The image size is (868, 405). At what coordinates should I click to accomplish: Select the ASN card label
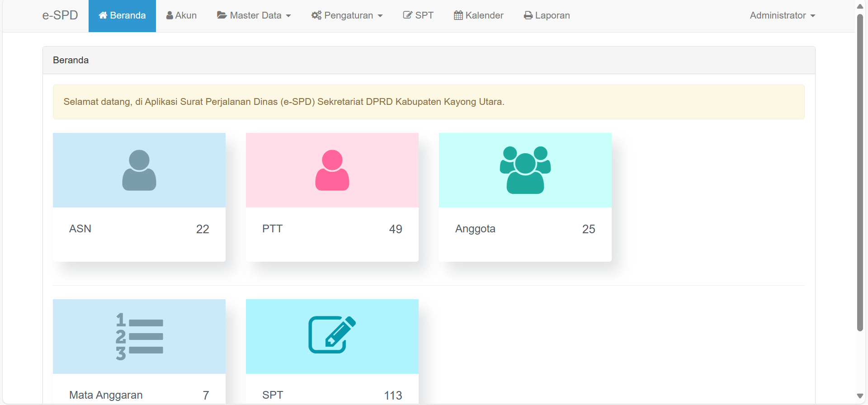point(80,229)
